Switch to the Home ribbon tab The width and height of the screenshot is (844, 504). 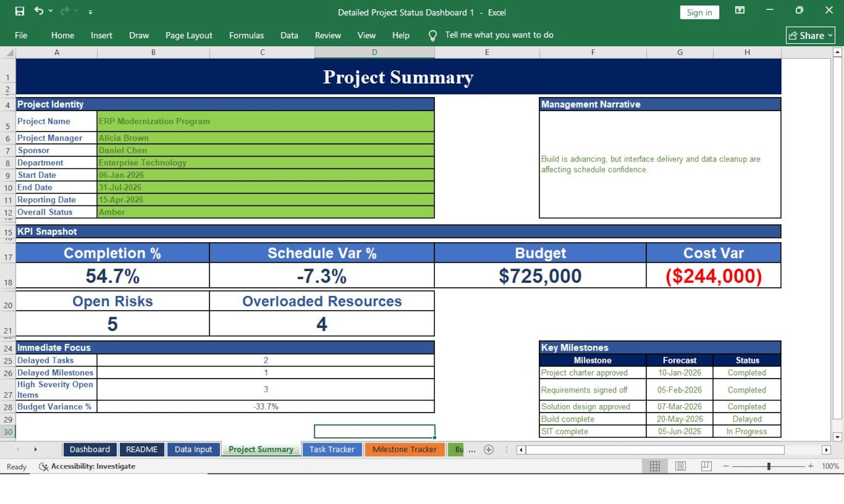[62, 35]
